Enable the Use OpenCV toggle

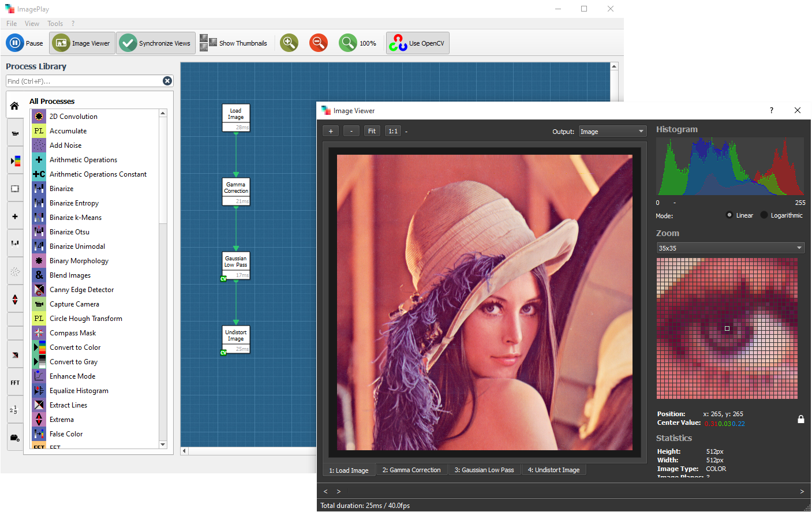tap(417, 43)
